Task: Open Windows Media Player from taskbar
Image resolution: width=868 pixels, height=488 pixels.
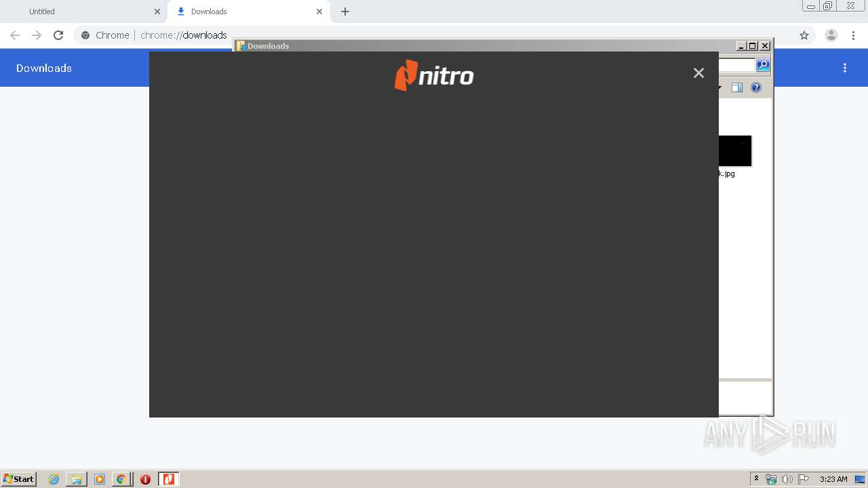Action: pos(100,479)
